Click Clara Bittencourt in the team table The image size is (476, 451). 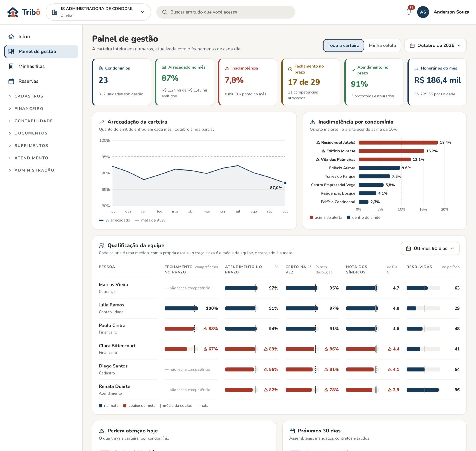[x=117, y=346]
